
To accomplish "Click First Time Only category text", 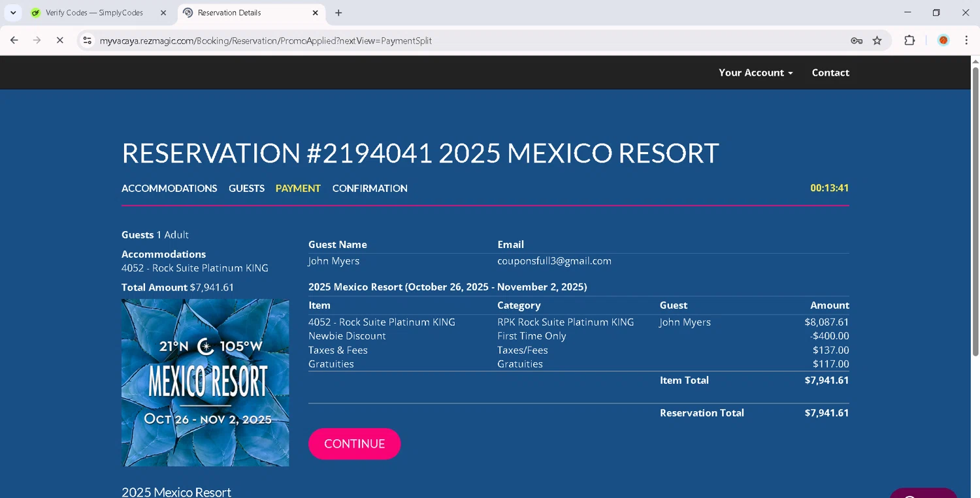I will [x=532, y=335].
